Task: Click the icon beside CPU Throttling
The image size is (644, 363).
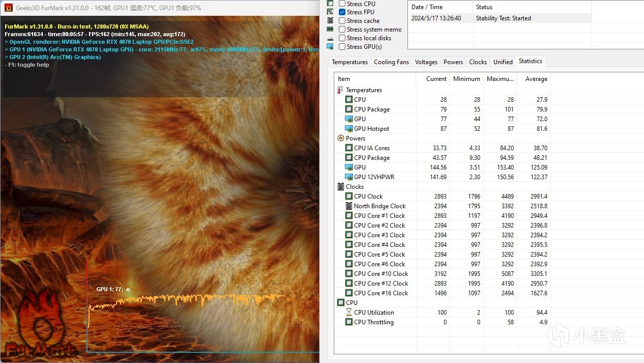Action: [348, 322]
